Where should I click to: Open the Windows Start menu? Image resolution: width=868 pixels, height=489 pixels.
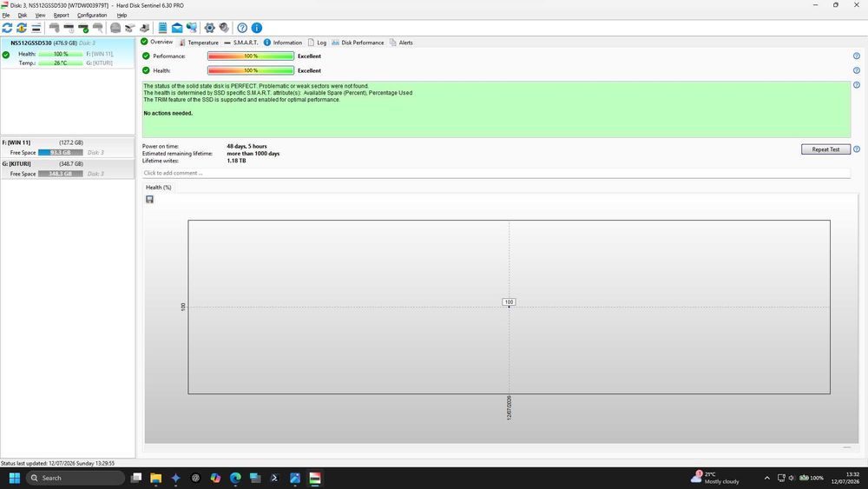click(15, 478)
